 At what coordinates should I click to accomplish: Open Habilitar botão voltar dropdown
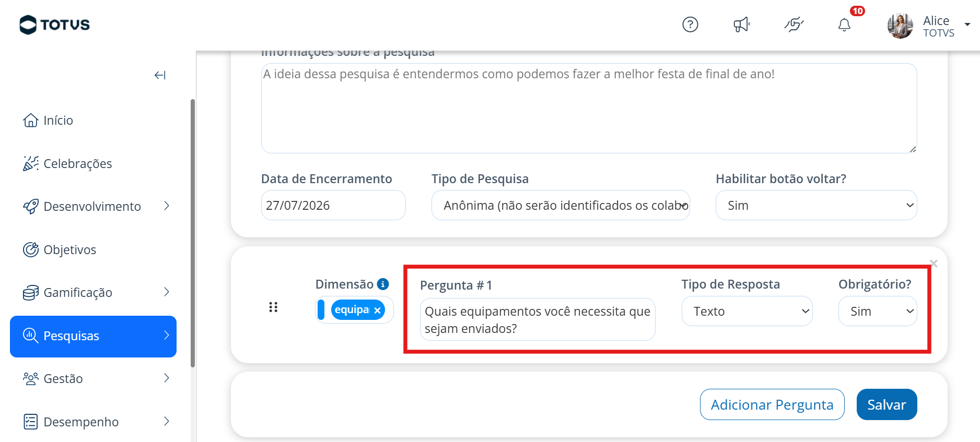coord(816,205)
